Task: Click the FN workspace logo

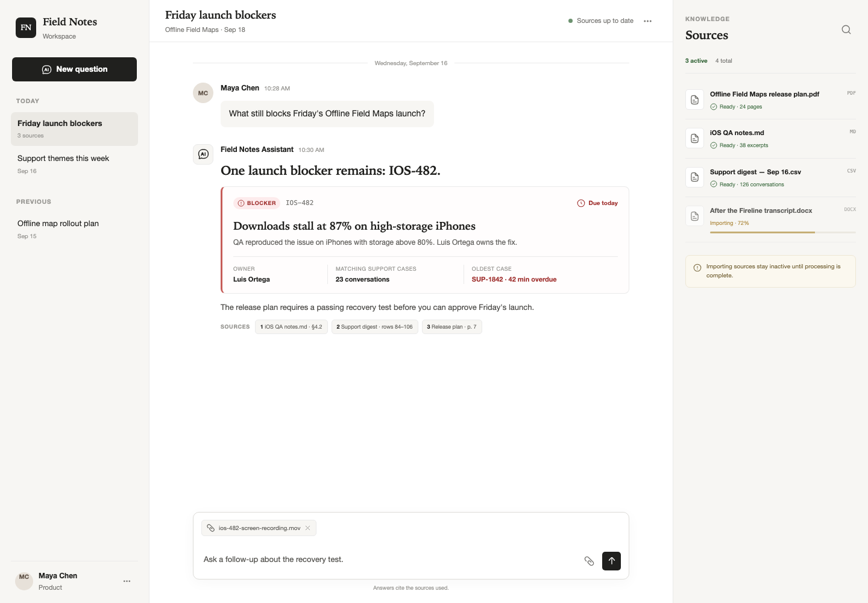Action: [x=26, y=28]
